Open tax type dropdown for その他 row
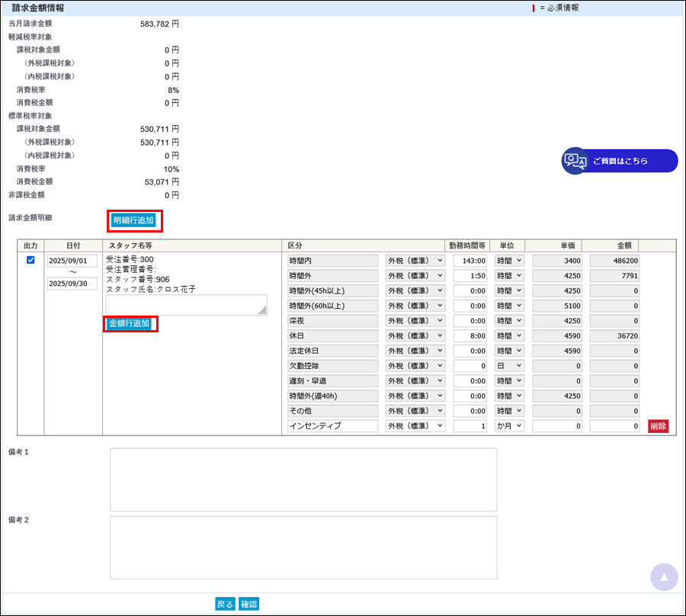This screenshot has height=616, width=686. 415,411
